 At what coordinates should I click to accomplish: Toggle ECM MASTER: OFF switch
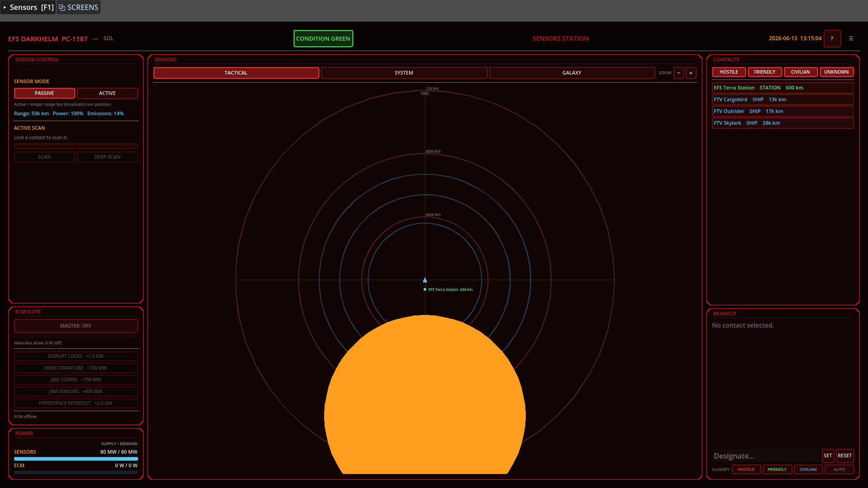pos(76,326)
